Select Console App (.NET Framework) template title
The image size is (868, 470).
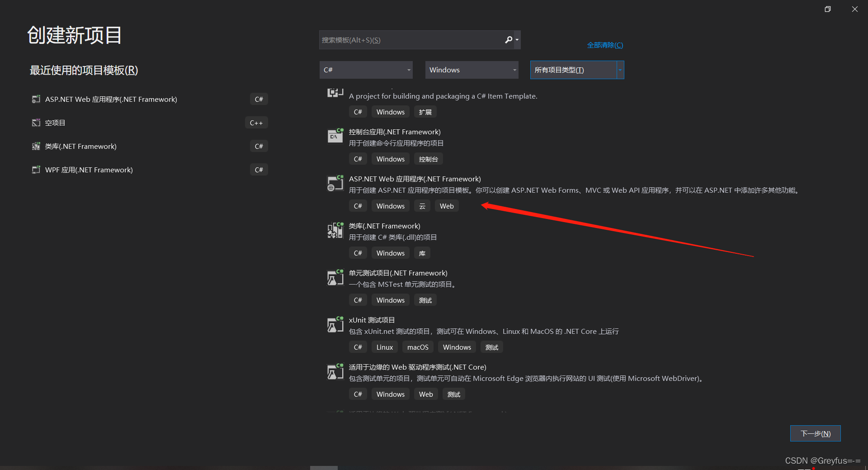click(x=395, y=132)
